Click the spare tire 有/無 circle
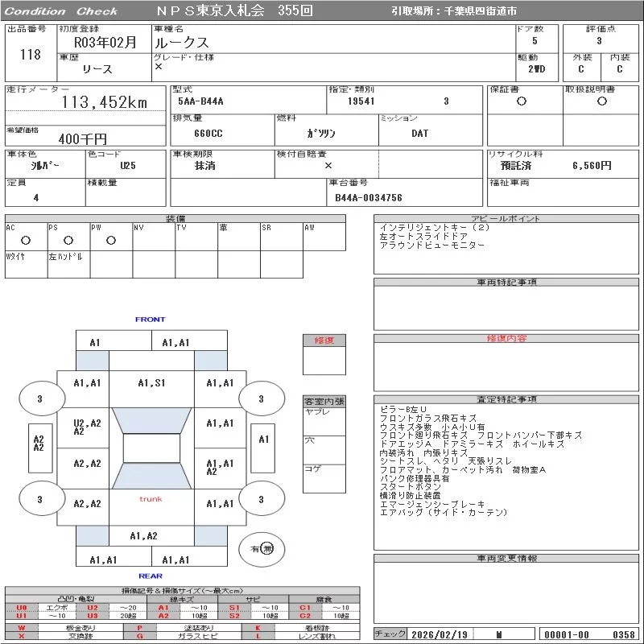The width and height of the screenshot is (644, 644). (262, 548)
